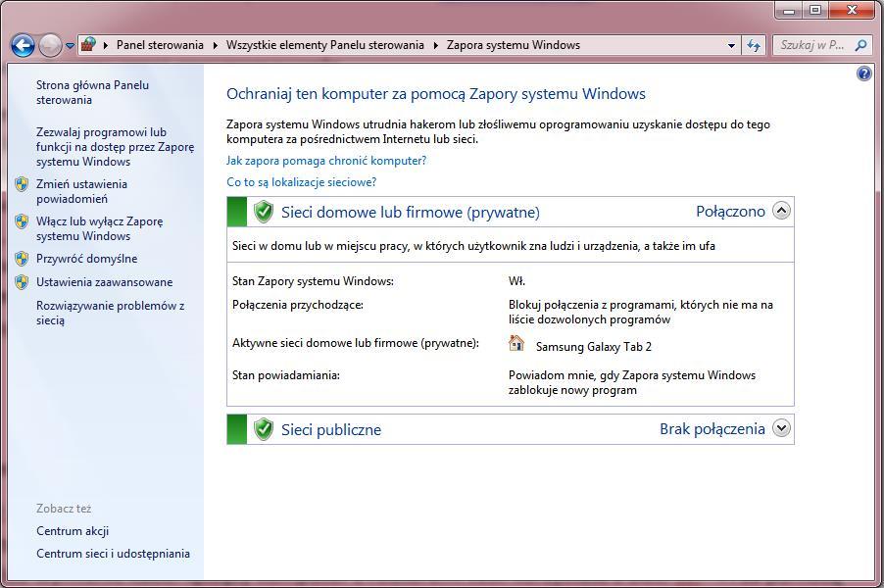Click the shield icon beside Zmień ustawienia powiadomień
This screenshot has width=884, height=588.
(x=22, y=184)
